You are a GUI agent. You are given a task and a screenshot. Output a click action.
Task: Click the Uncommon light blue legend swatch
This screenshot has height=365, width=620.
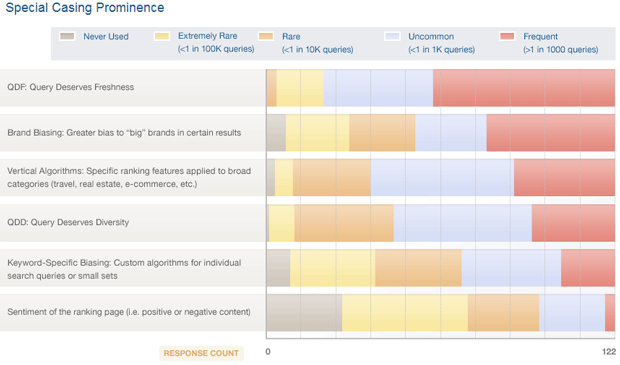tap(392, 36)
